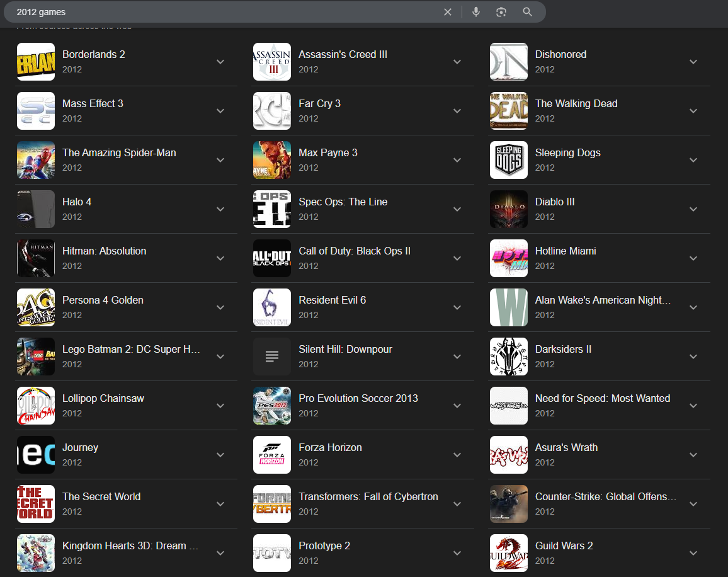Open Hitman: Absolution cover thumbnail

tap(36, 258)
